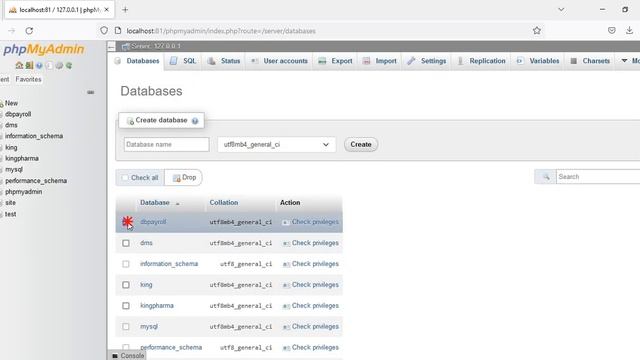Focus the Database name input field

pyautogui.click(x=167, y=144)
